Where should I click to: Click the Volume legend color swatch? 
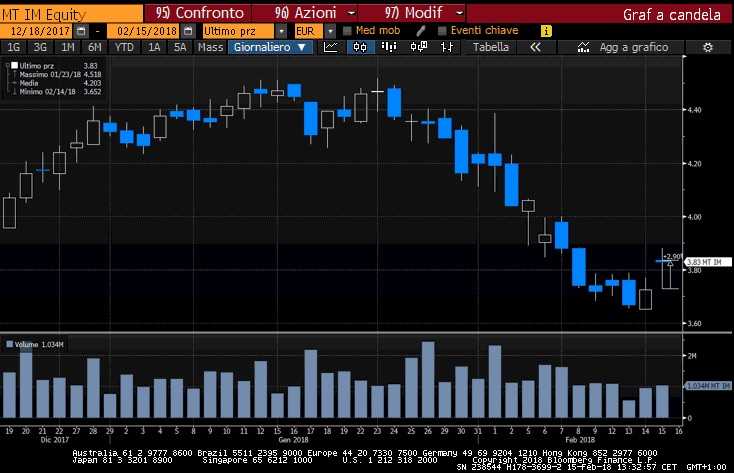coord(9,344)
